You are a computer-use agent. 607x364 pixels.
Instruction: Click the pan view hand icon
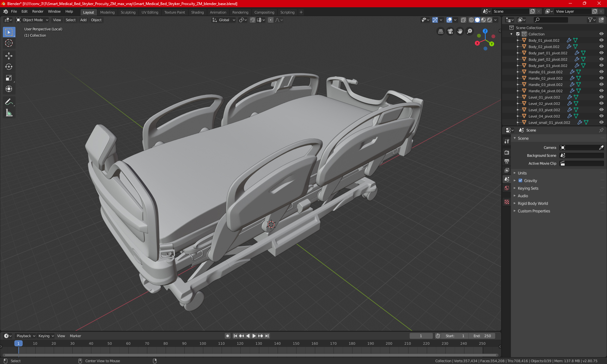460,31
